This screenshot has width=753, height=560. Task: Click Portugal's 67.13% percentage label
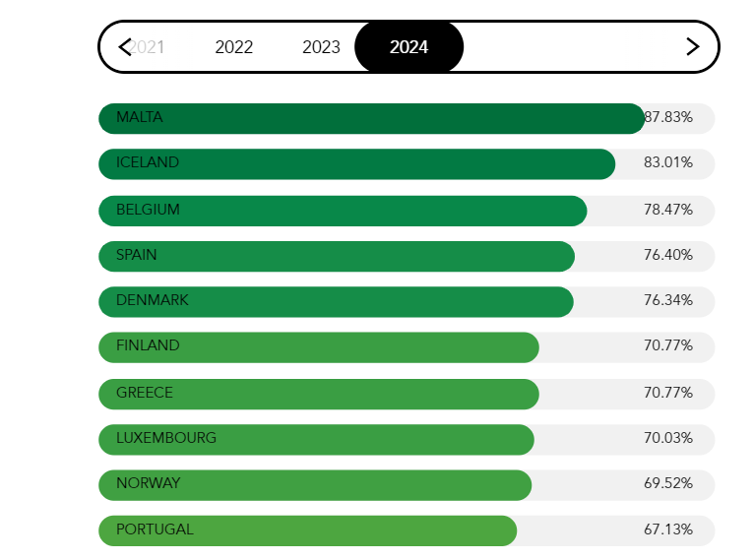coord(668,529)
